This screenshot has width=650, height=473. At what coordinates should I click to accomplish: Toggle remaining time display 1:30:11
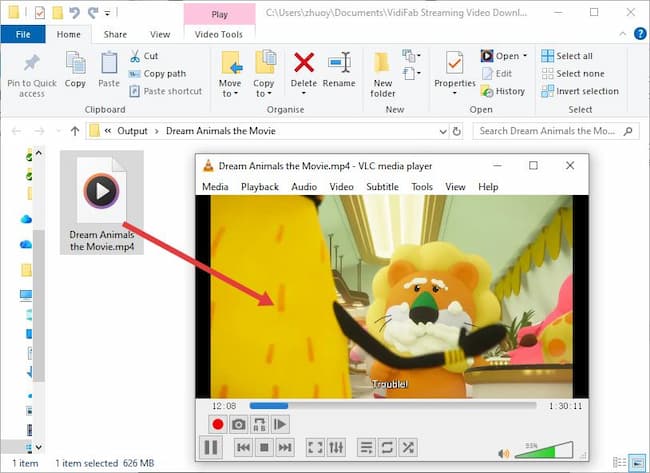565,406
